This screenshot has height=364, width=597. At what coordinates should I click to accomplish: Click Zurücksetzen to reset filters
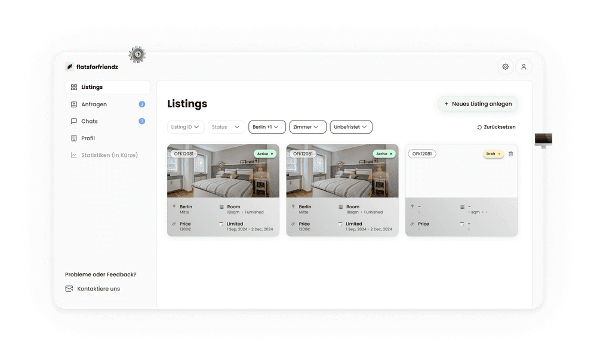[x=497, y=127]
